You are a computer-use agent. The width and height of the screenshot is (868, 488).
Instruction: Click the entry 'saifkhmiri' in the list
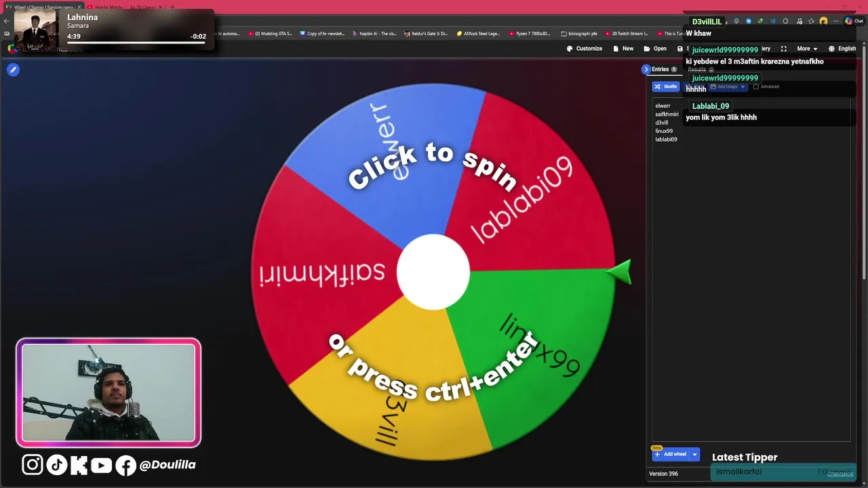pyautogui.click(x=667, y=115)
